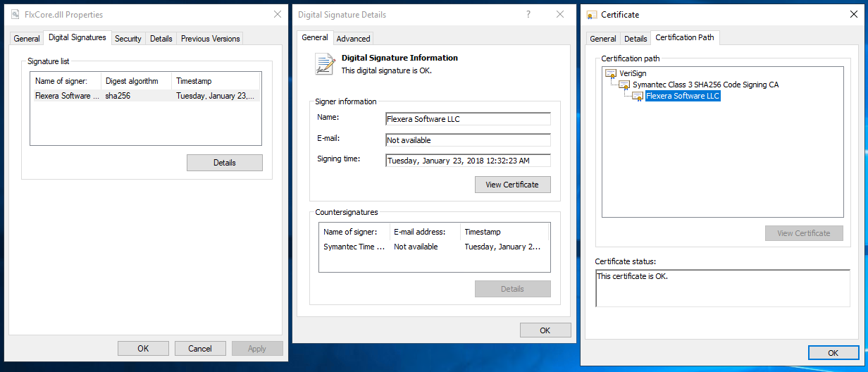Select VeriSign node in certification path
The height and width of the screenshot is (372, 868).
(633, 73)
